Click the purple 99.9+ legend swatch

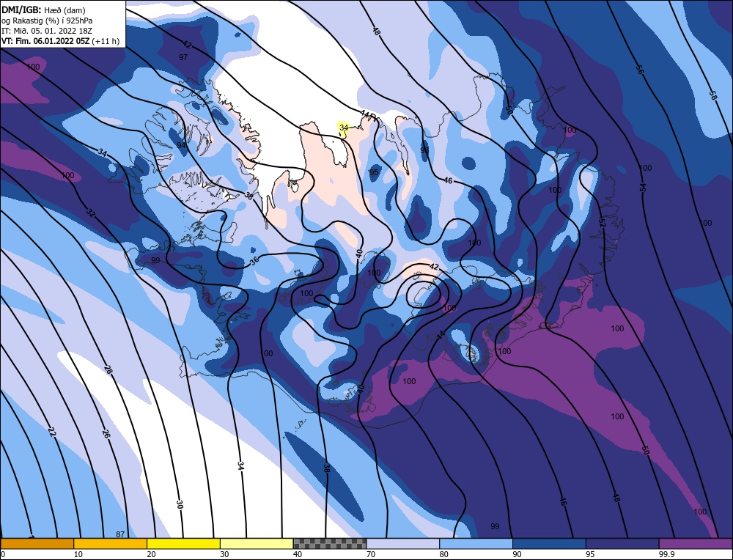pos(696,543)
